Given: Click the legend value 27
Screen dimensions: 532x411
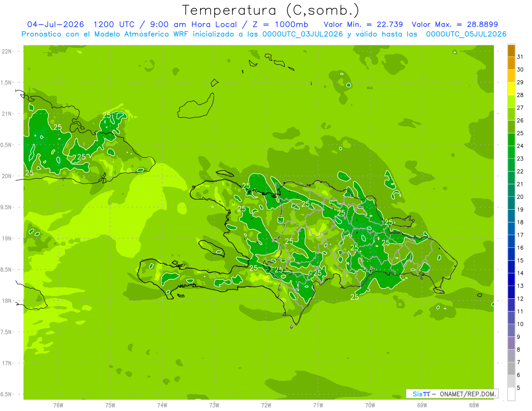Looking at the screenshot, I should tap(520, 108).
